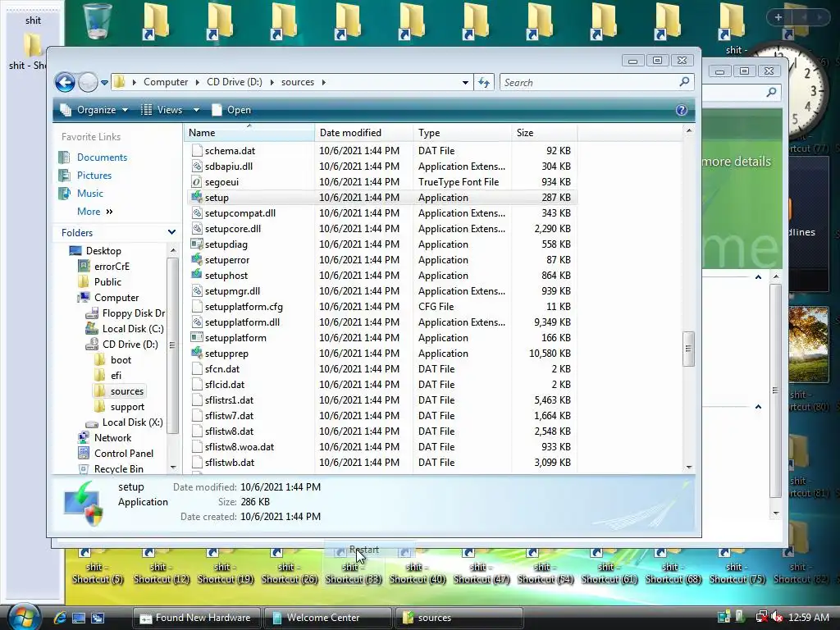
Task: Open shit - Shortcut (5) desktop icon
Action: 97,567
